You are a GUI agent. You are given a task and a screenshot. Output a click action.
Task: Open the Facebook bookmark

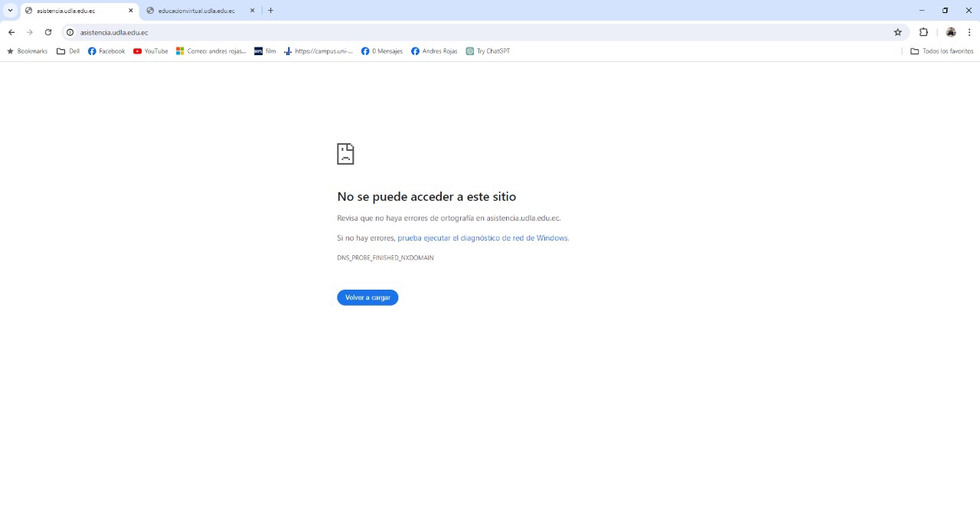(x=106, y=51)
